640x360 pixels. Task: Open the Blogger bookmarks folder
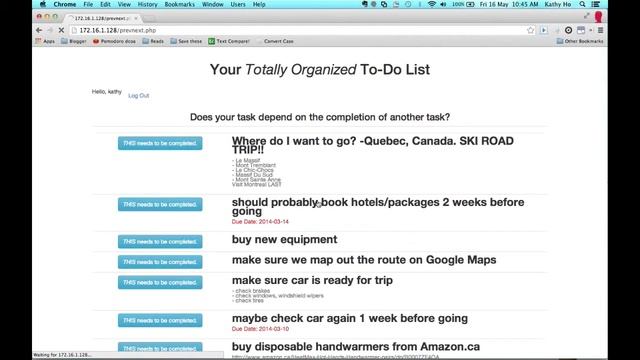[x=74, y=41]
